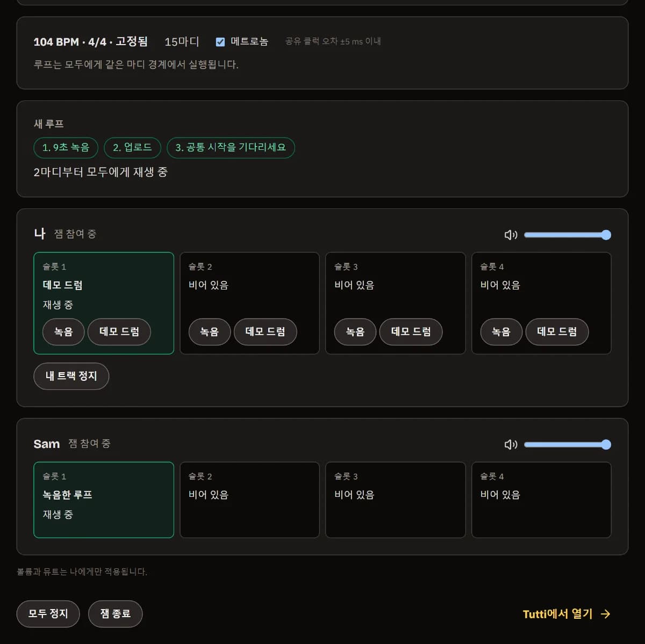The image size is (645, 644).
Task: Select step chip 3. 공통 시작을 기다리세요
Action: (231, 148)
